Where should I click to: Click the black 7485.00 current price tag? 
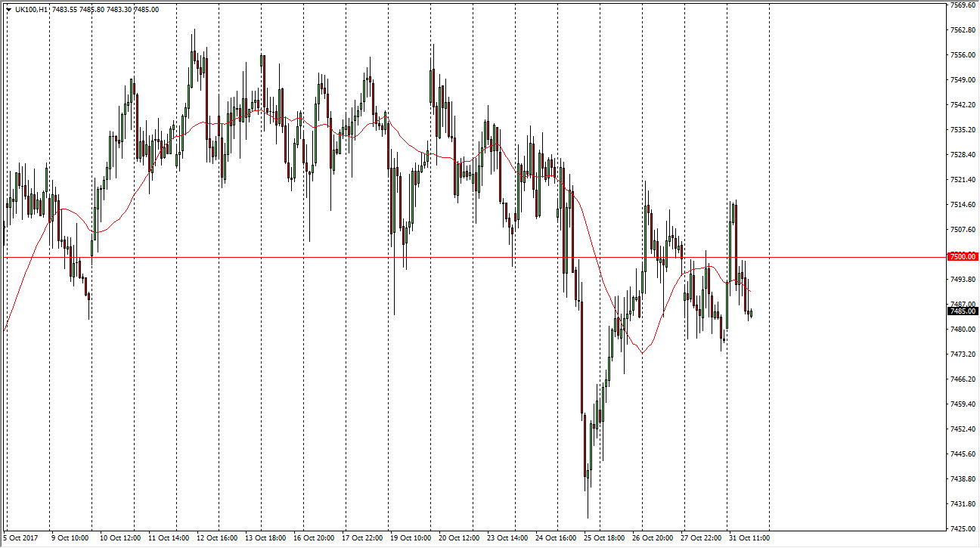[x=963, y=311]
